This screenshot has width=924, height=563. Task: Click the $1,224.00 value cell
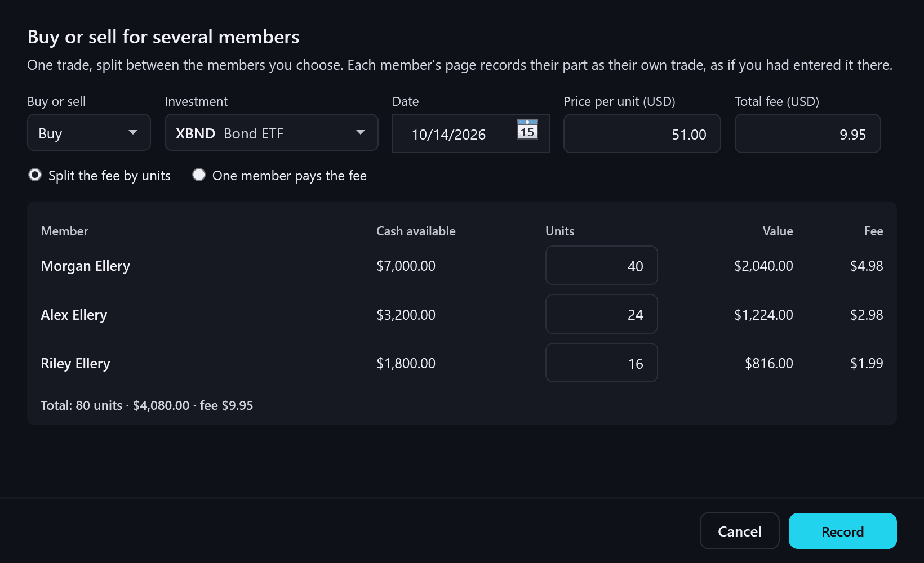point(763,315)
